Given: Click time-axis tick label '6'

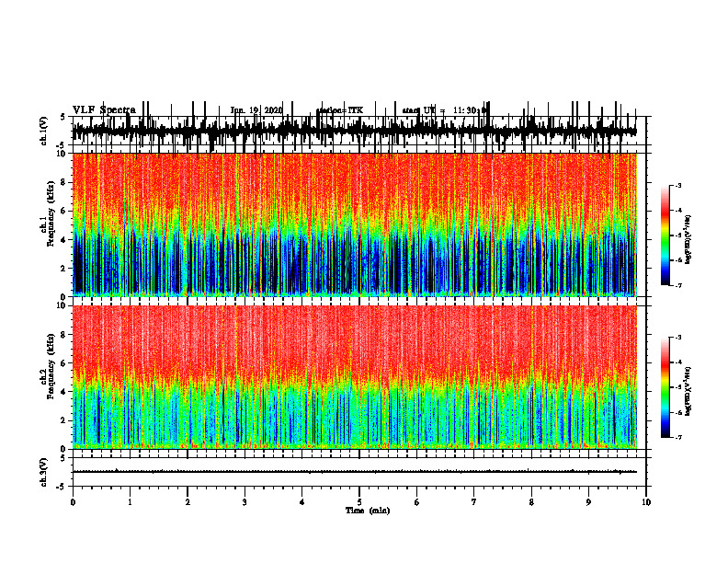Looking at the screenshot, I should tap(417, 502).
